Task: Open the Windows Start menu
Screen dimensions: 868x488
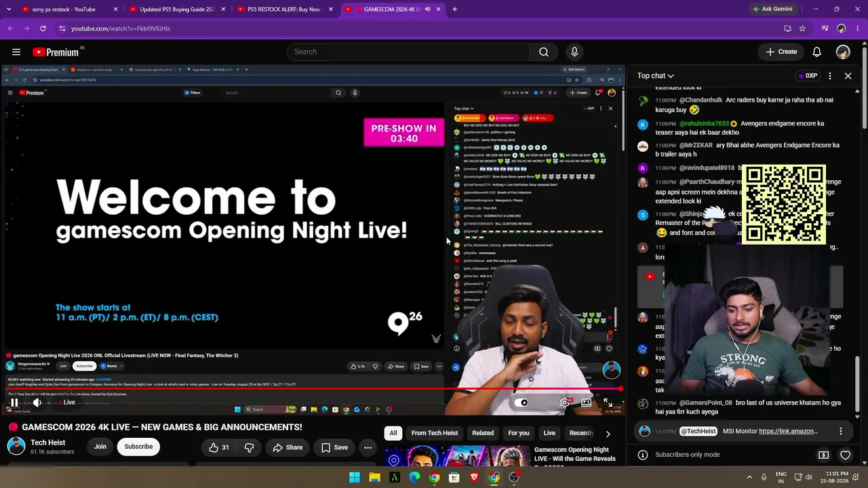Action: click(x=355, y=477)
